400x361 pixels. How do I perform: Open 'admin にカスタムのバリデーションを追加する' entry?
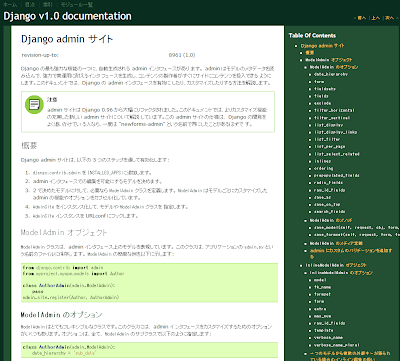point(351,253)
